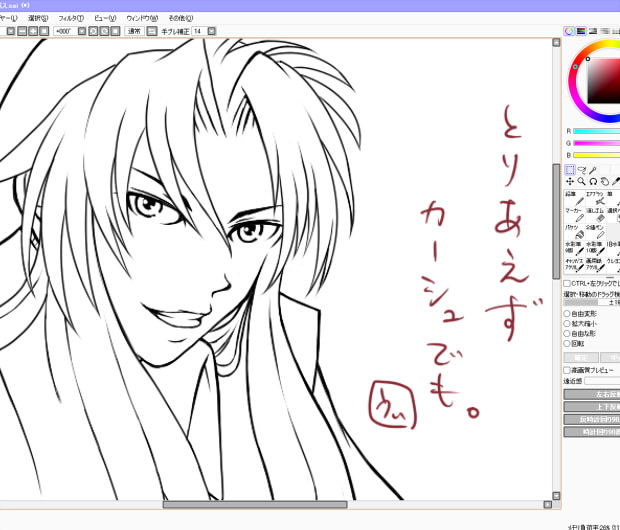Choose the 水彩筆 10割 watercolor brush
The width and height of the screenshot is (620, 530).
[x=595, y=248]
